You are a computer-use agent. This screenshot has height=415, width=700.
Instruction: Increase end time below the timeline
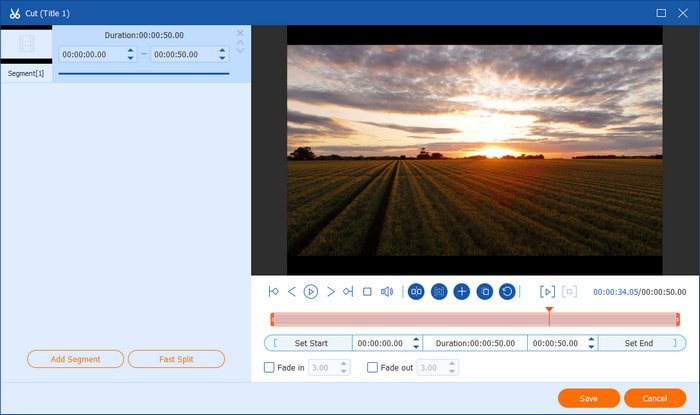pos(592,340)
